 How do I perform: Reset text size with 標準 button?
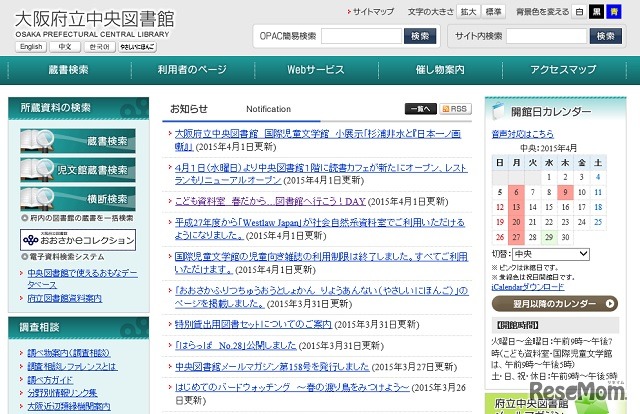[493, 12]
